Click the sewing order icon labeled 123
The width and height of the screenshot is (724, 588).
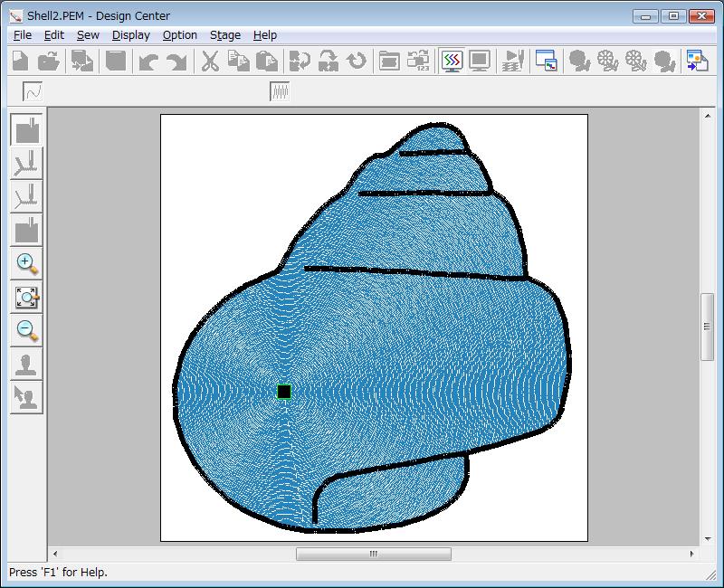[418, 61]
